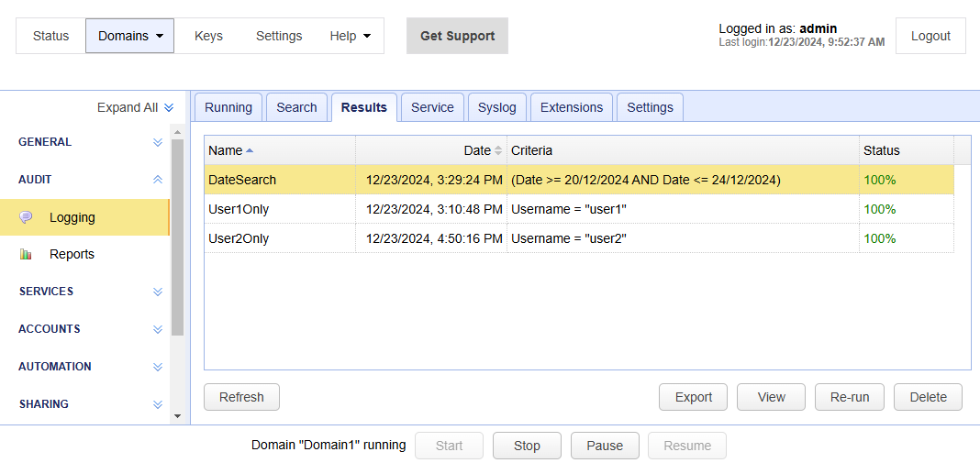Expand the ACCOUNTS sidebar section

tap(158, 329)
